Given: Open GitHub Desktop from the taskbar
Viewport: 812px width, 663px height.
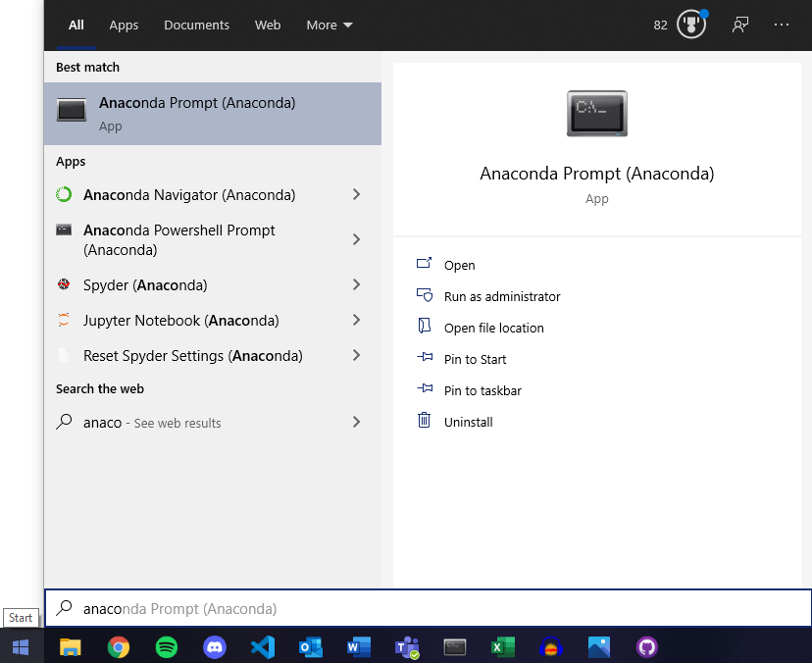Looking at the screenshot, I should click(647, 647).
